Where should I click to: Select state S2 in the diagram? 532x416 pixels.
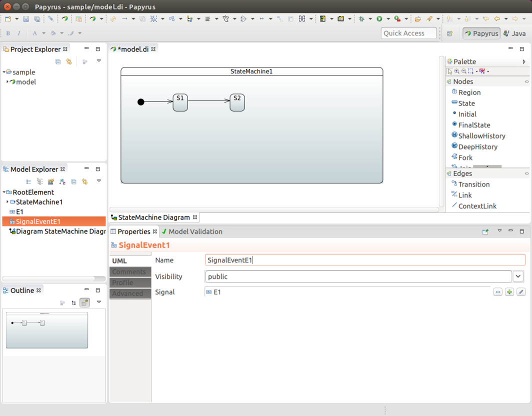[237, 102]
